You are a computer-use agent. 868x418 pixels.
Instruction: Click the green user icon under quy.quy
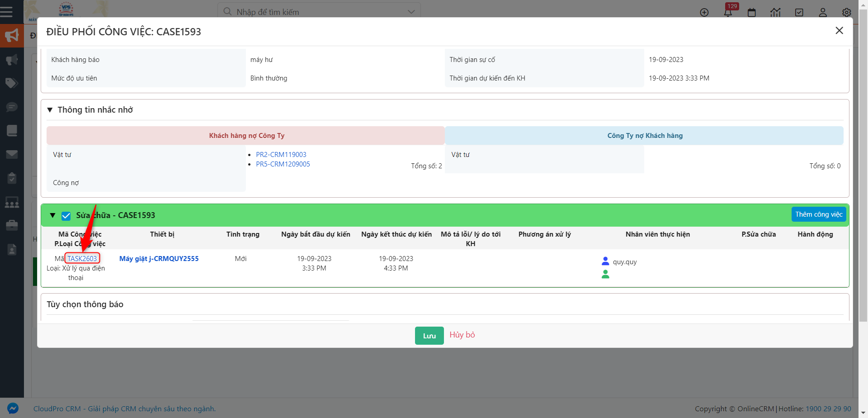click(605, 274)
